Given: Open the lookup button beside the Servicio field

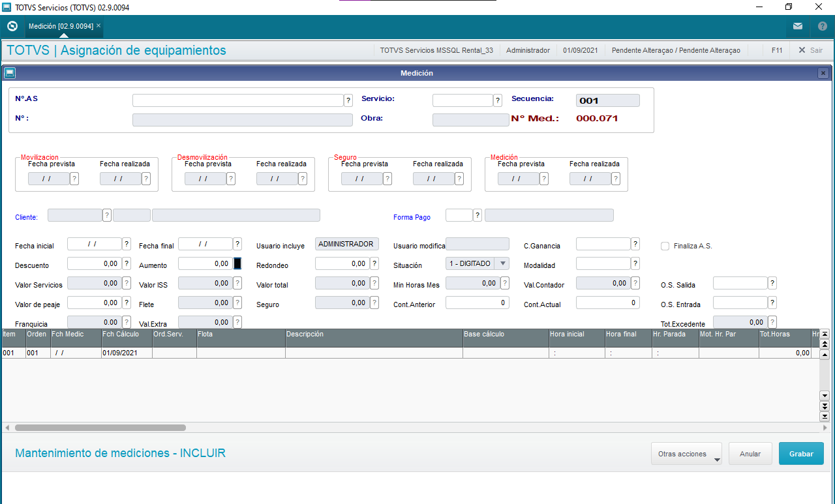Looking at the screenshot, I should (x=498, y=100).
